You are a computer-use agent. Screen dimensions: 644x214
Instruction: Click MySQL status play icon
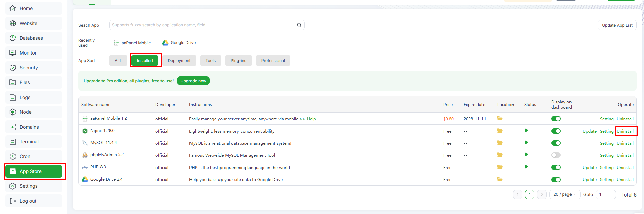526,143
